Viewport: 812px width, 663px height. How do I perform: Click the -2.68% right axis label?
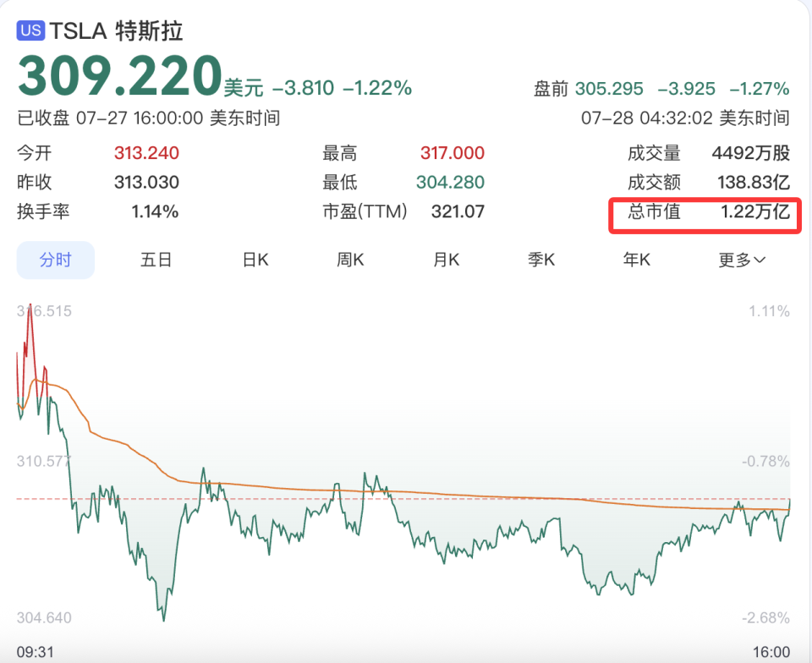coord(765,618)
